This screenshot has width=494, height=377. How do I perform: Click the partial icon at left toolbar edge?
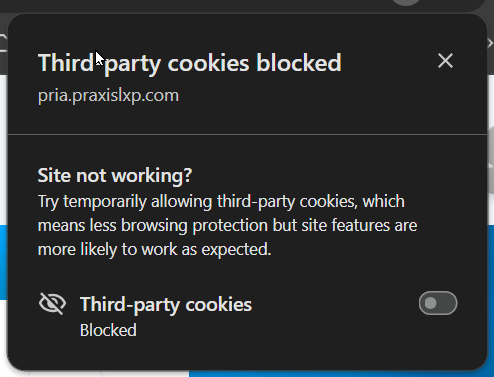point(3,43)
